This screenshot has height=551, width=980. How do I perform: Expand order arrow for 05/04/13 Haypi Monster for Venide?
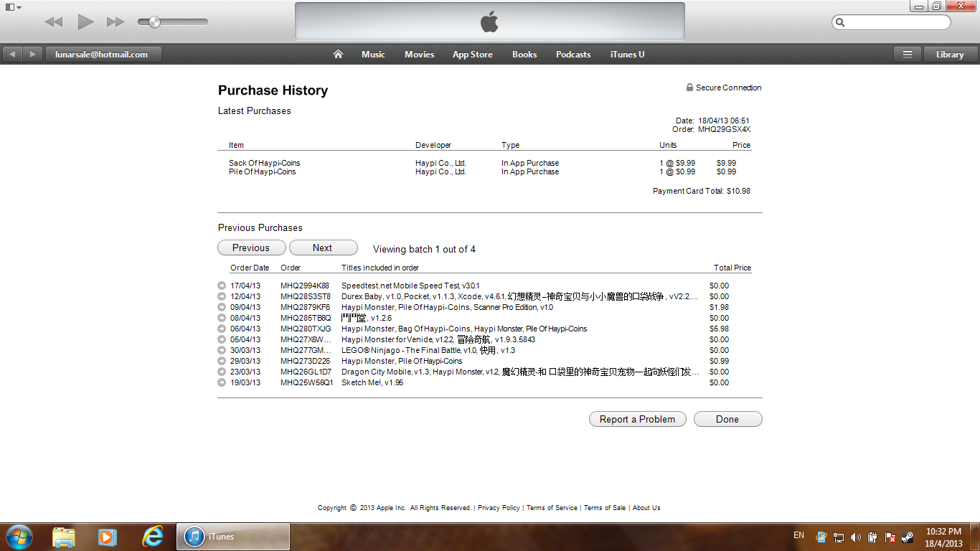(222, 339)
